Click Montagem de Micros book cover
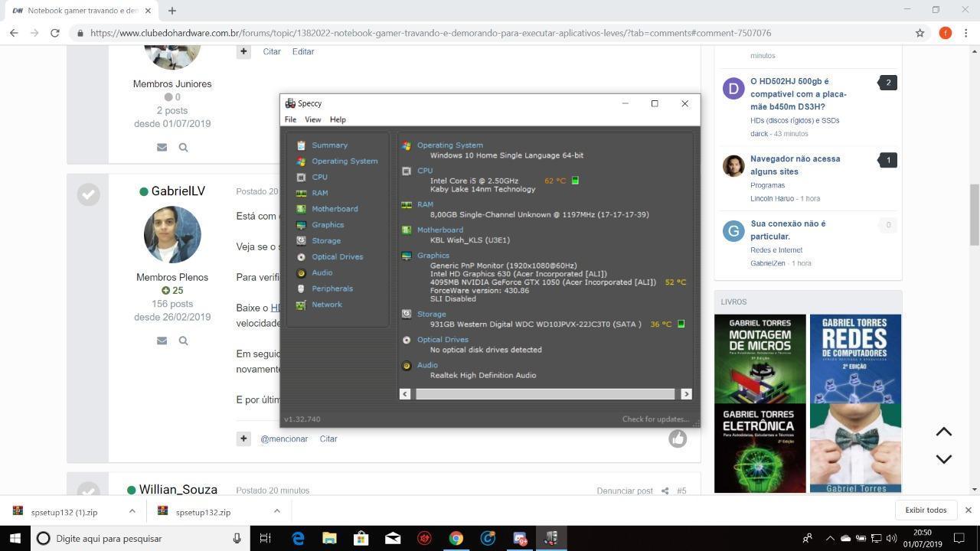 click(760, 359)
